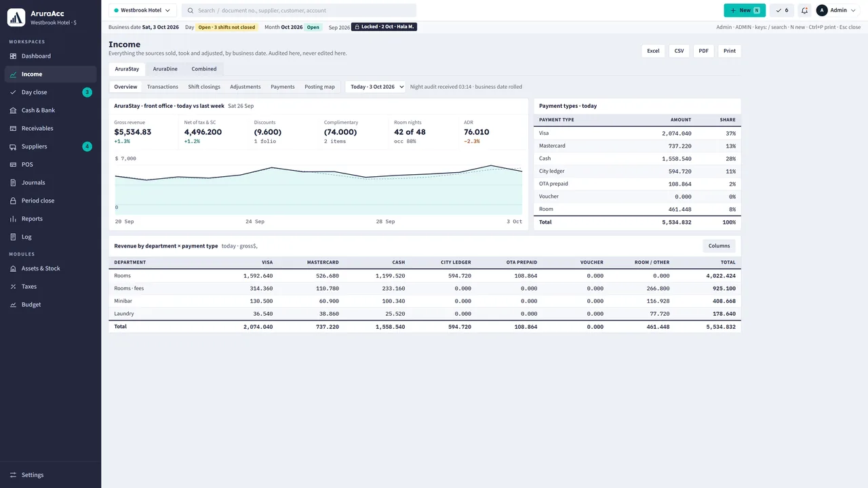Viewport: 868px width, 488px height.
Task: Select the Posting map sub-tab
Action: click(319, 87)
